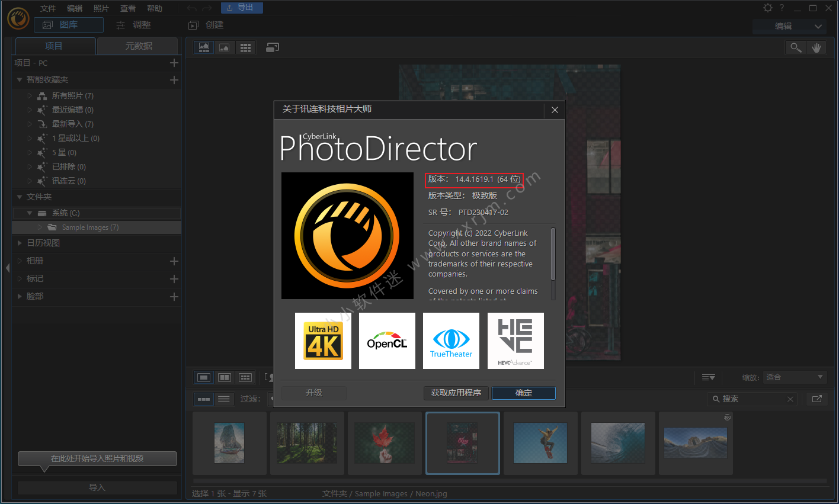The width and height of the screenshot is (839, 504).
Task: Collapse left panel with side arrow
Action: coord(7,268)
